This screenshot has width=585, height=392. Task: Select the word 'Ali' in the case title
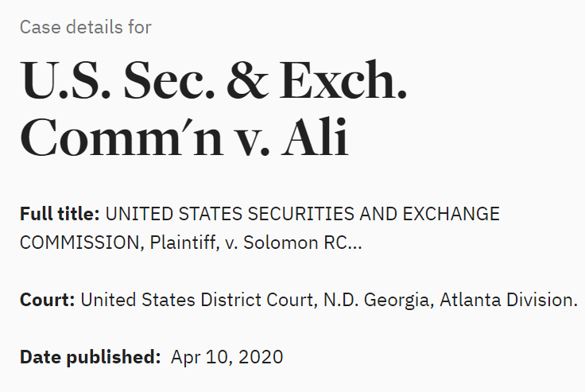tap(315, 137)
